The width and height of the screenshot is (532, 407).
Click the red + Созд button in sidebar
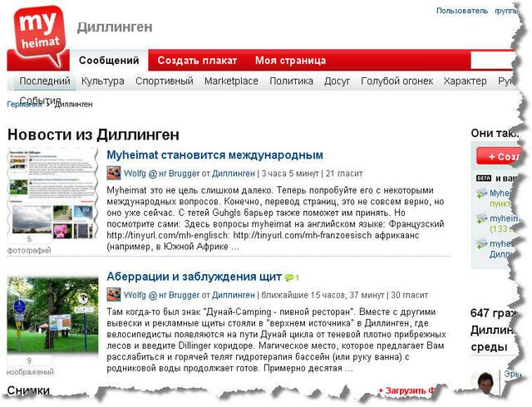(x=497, y=156)
